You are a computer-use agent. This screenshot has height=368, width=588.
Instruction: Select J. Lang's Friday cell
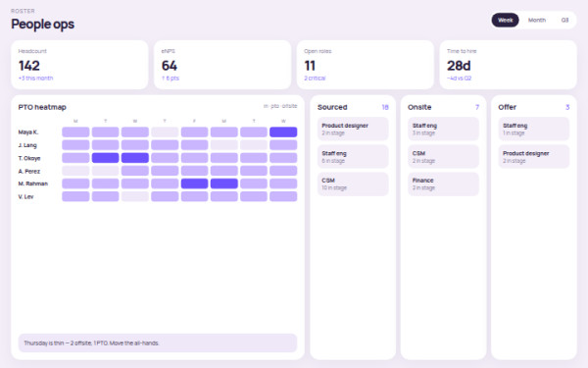(x=194, y=145)
